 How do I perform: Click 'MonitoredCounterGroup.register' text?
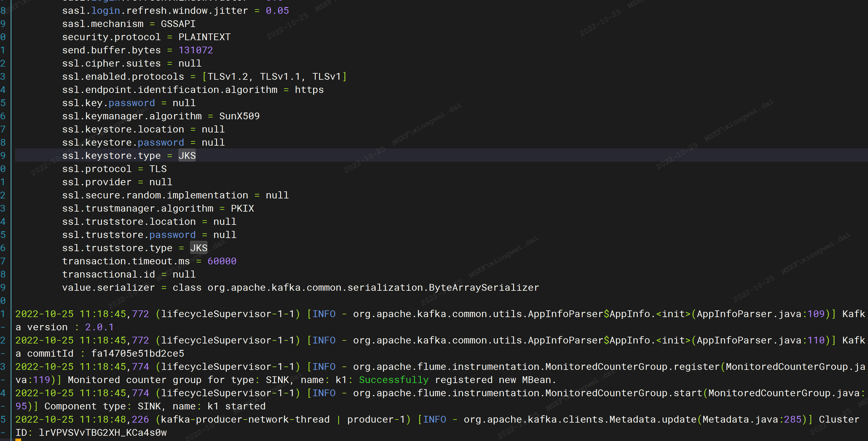point(633,366)
